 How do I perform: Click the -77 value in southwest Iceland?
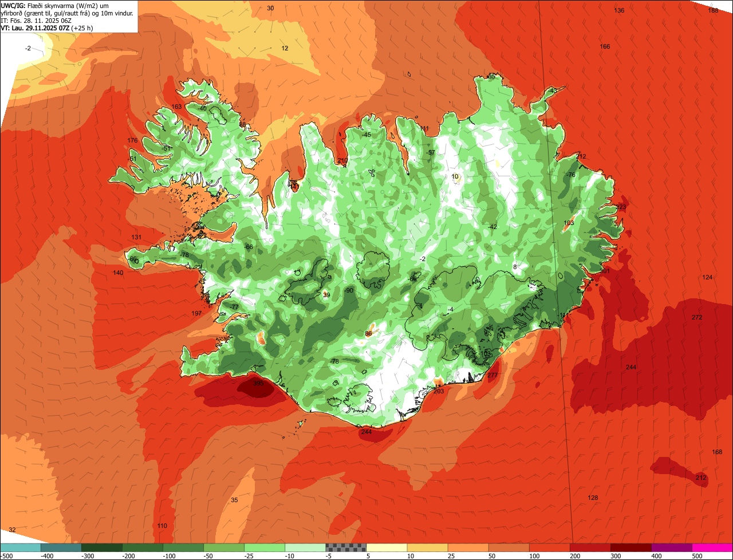(234, 307)
